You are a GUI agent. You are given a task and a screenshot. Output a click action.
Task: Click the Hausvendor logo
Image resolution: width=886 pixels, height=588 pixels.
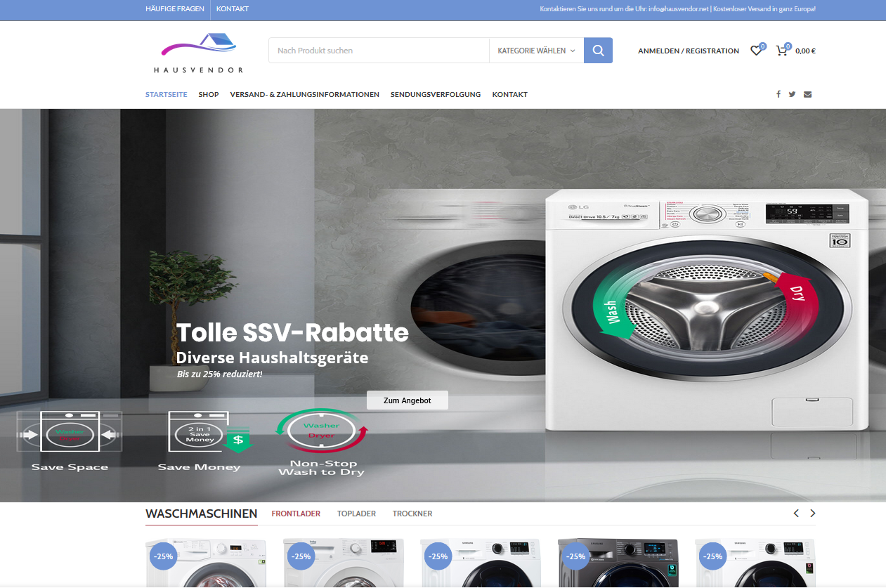[199, 53]
